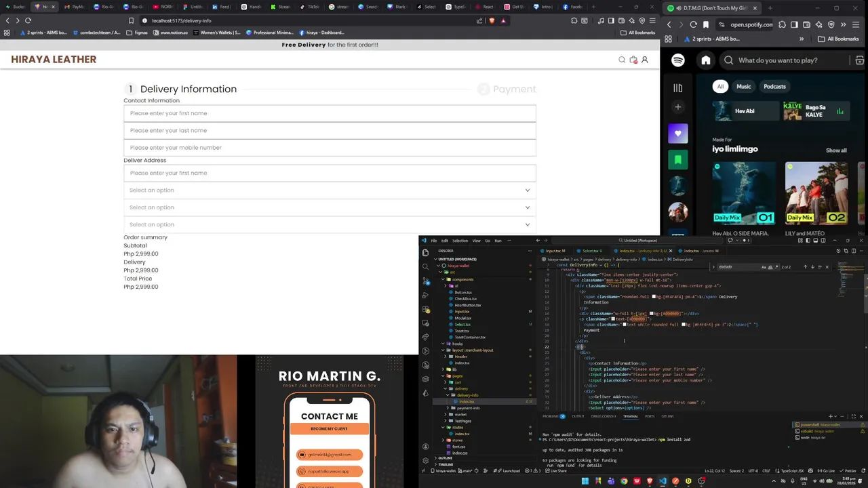Toggle Match Case in VS Code find widget

[764, 267]
